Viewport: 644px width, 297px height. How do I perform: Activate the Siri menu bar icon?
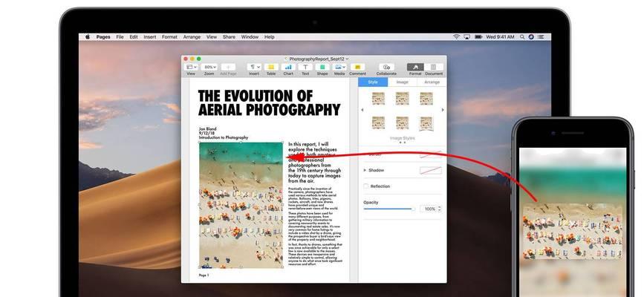[x=531, y=37]
